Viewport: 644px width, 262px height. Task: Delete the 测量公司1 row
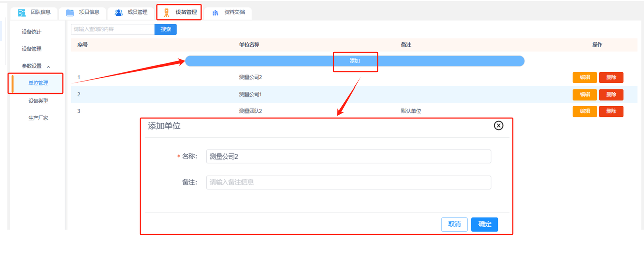611,95
